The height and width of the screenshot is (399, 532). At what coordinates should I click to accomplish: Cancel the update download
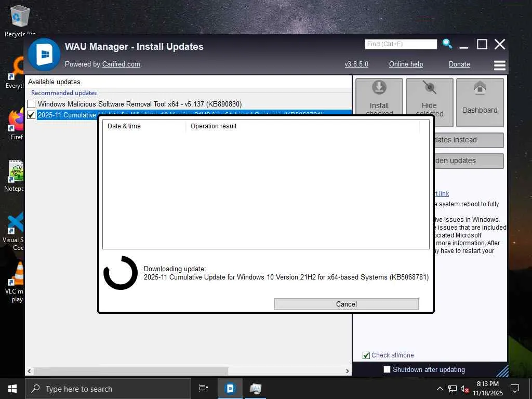tap(346, 304)
